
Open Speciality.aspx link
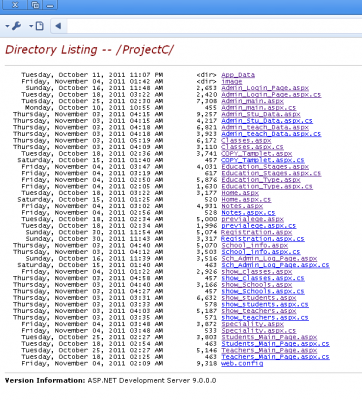click(x=252, y=324)
